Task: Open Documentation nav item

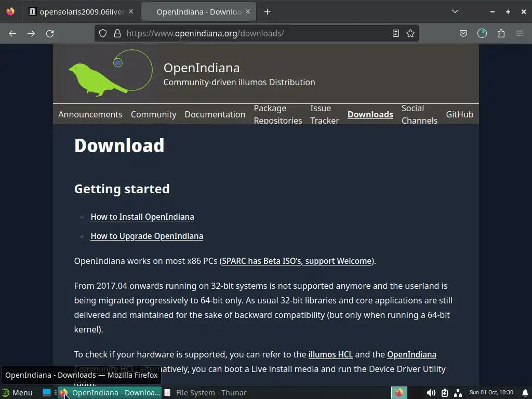Action: (215, 114)
